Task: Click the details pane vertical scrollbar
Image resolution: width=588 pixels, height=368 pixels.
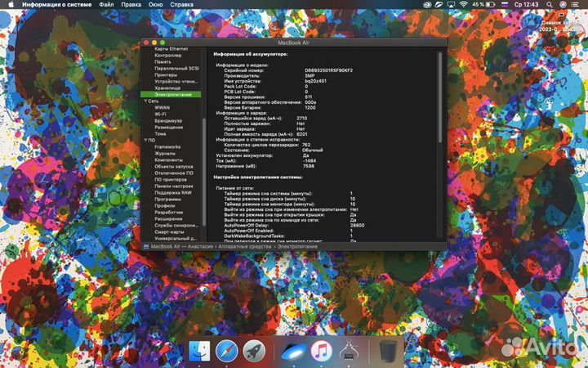Action: 440,96
